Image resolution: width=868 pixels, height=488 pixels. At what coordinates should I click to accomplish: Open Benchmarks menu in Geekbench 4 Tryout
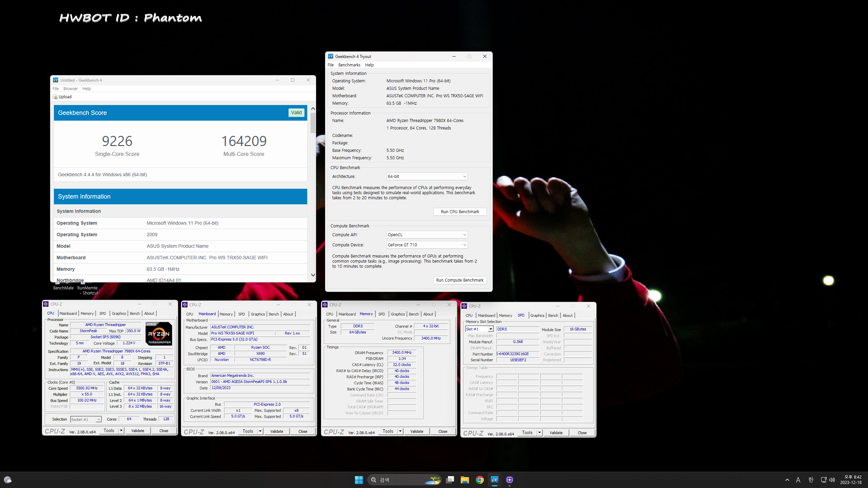tap(349, 65)
